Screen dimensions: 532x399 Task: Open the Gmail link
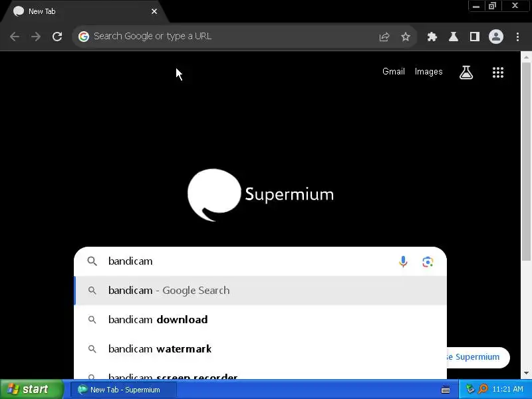coord(394,72)
